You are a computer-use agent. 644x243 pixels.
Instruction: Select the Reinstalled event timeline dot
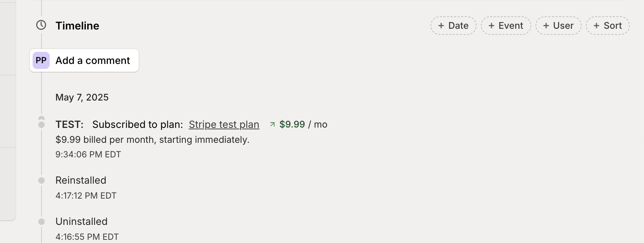click(x=41, y=180)
